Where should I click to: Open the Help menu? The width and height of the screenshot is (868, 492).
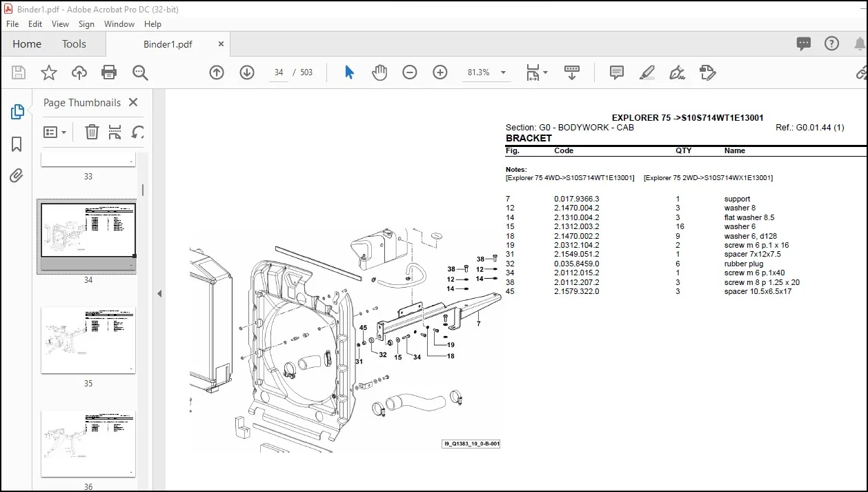[152, 23]
